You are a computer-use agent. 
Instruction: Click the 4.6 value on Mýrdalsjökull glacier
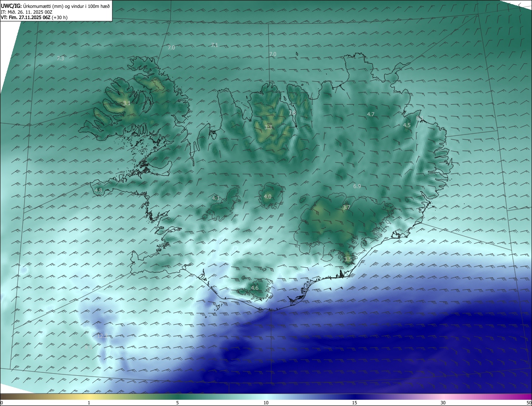[x=255, y=288]
